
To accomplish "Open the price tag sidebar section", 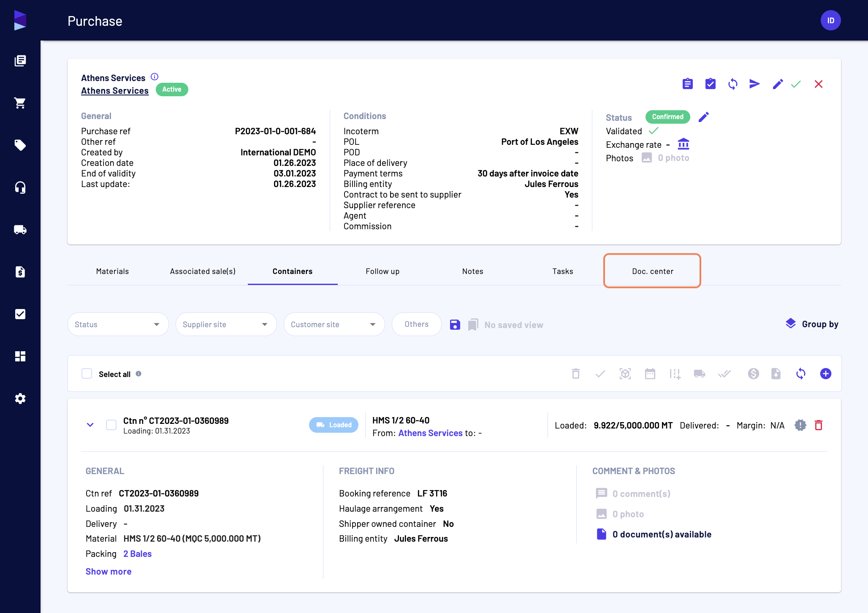I will [x=20, y=145].
